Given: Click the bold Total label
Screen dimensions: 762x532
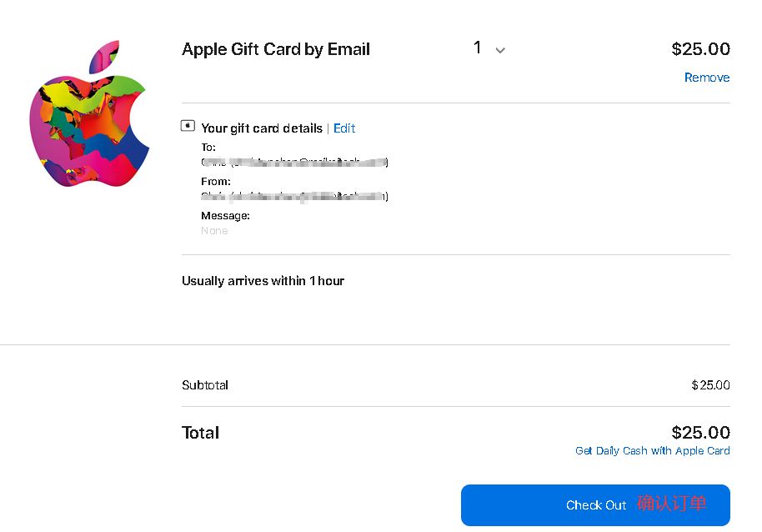Looking at the screenshot, I should point(201,433).
